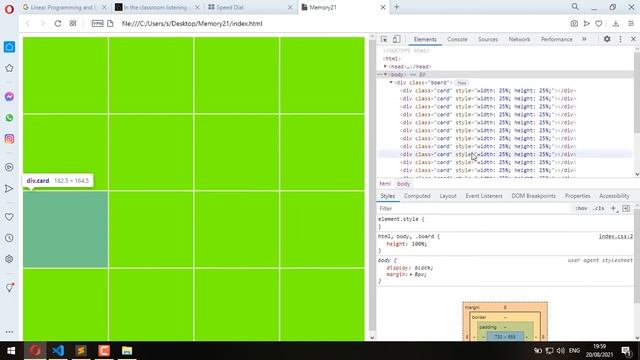Add a new style rule with plus icon
Screen dimensions: 640x360
(x=613, y=209)
